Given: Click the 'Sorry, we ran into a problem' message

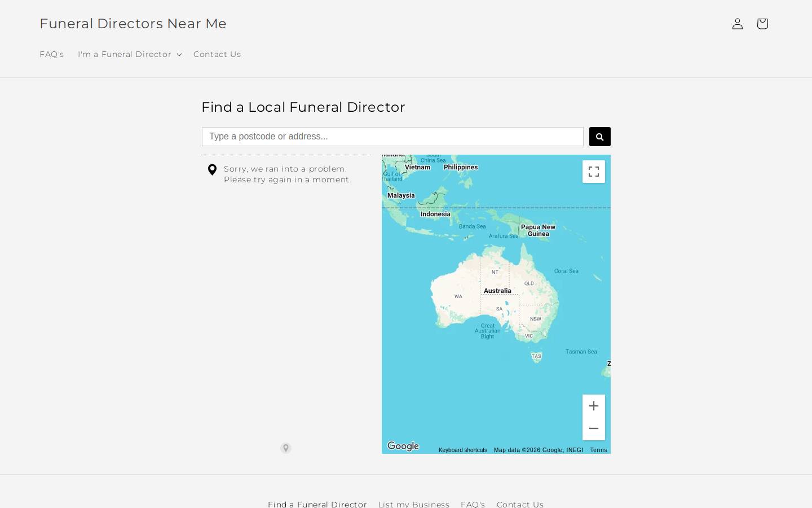Looking at the screenshot, I should [x=288, y=174].
